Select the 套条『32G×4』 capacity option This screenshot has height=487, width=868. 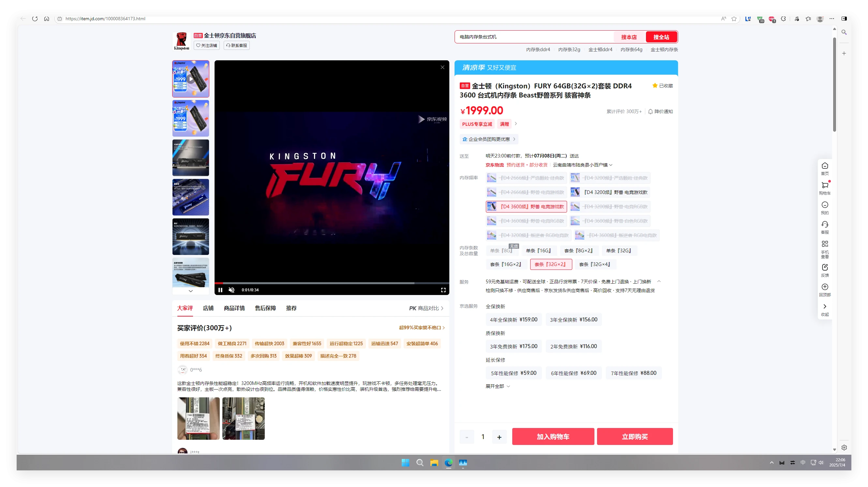(595, 264)
